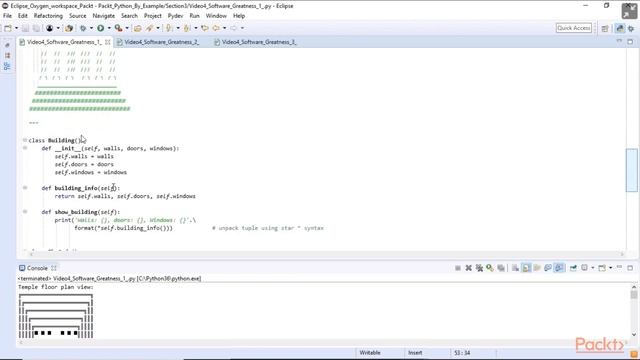Close the Video4_Software_Greatness_1 editor tab
640x360 pixels.
pyautogui.click(x=108, y=42)
